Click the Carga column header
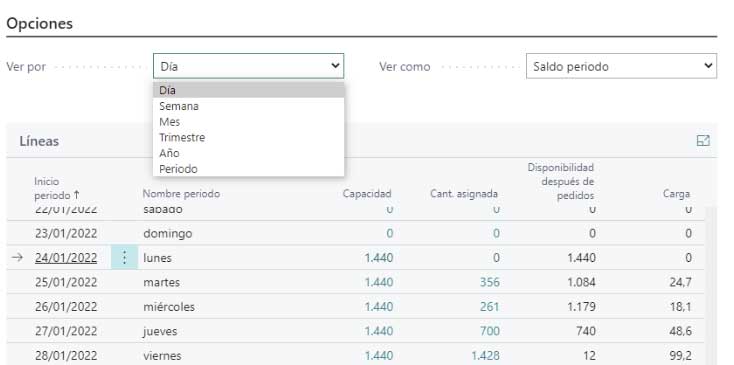 [676, 194]
